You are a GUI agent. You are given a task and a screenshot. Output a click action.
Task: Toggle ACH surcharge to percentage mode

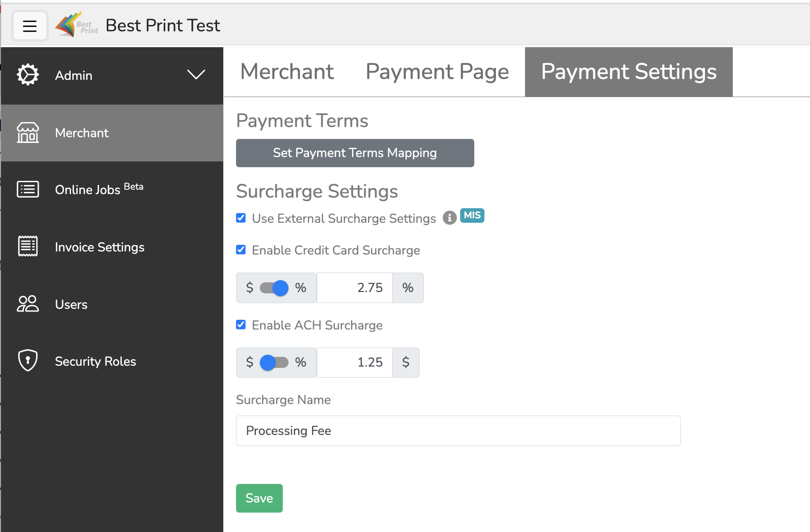tap(275, 362)
